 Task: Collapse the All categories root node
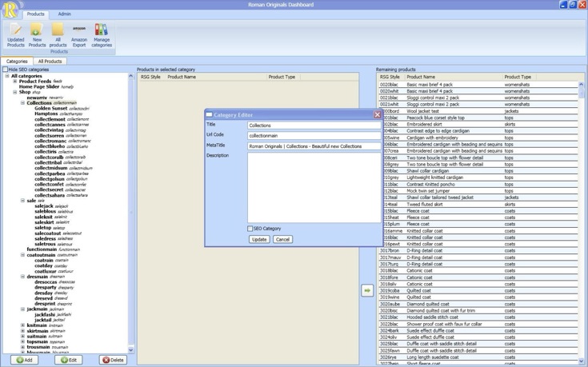point(6,76)
